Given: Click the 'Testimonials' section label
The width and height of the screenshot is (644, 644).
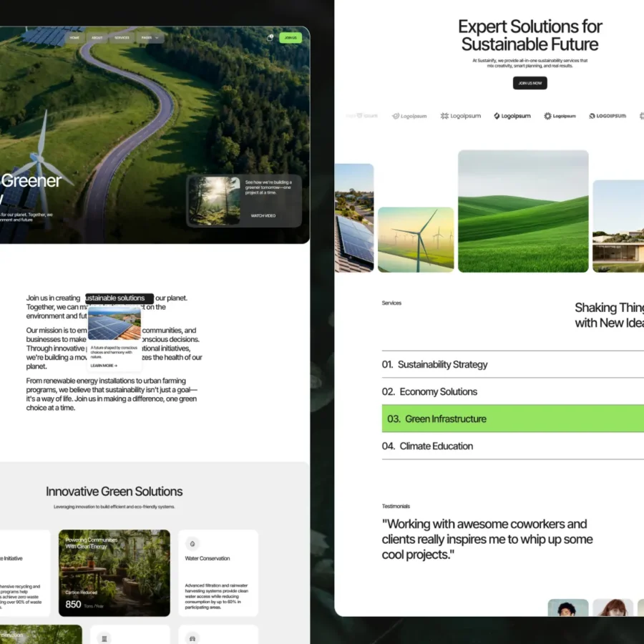Looking at the screenshot, I should [396, 506].
